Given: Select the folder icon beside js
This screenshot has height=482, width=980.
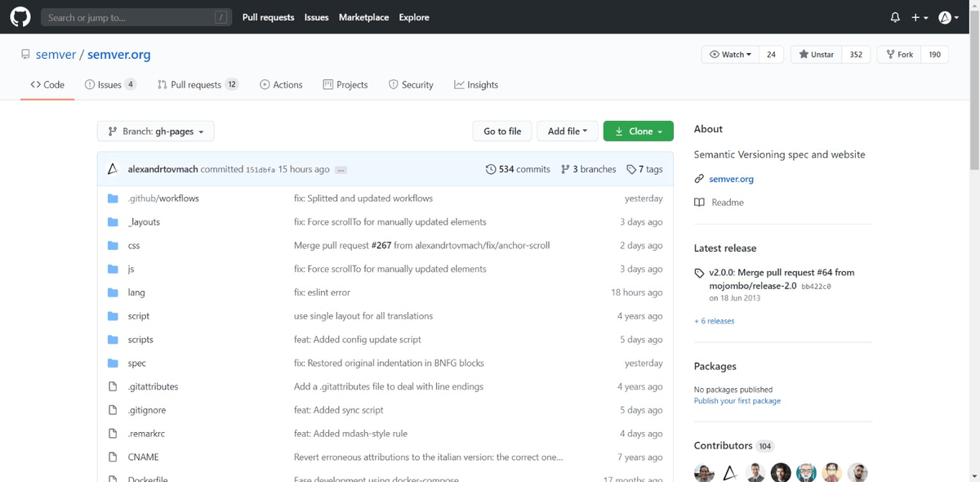Looking at the screenshot, I should tap(114, 269).
